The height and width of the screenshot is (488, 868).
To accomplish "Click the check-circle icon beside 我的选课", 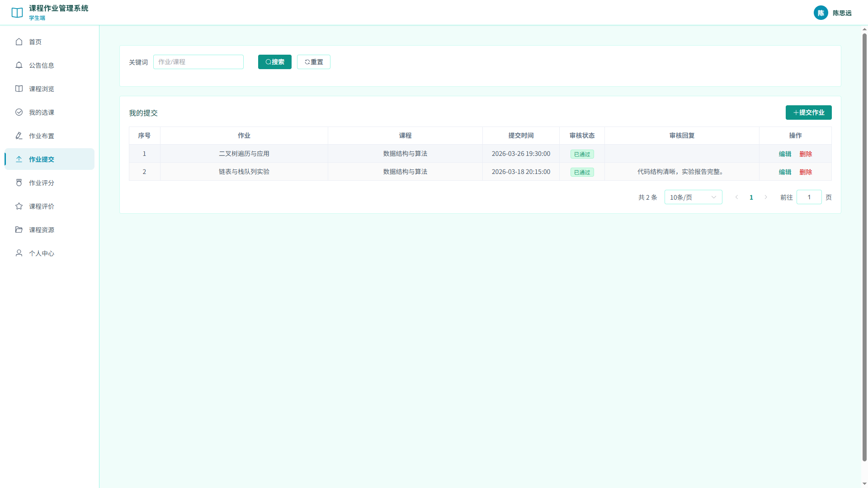I will tap(19, 112).
